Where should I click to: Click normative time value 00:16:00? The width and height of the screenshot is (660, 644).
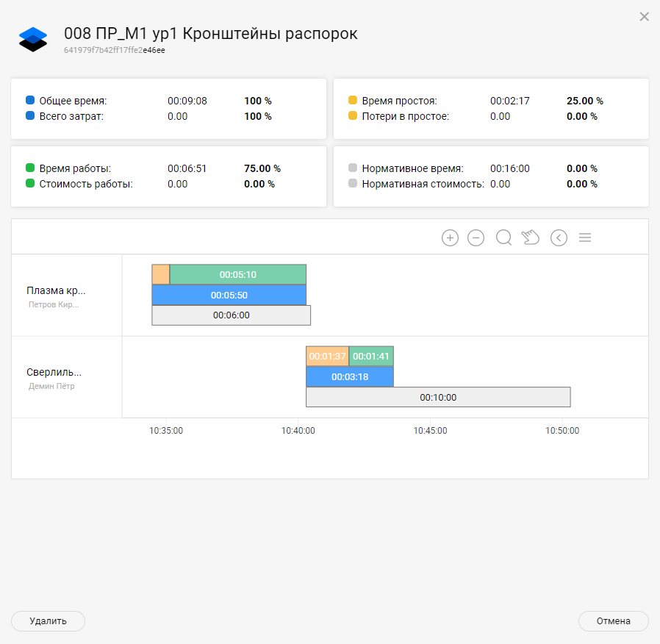pos(510,169)
